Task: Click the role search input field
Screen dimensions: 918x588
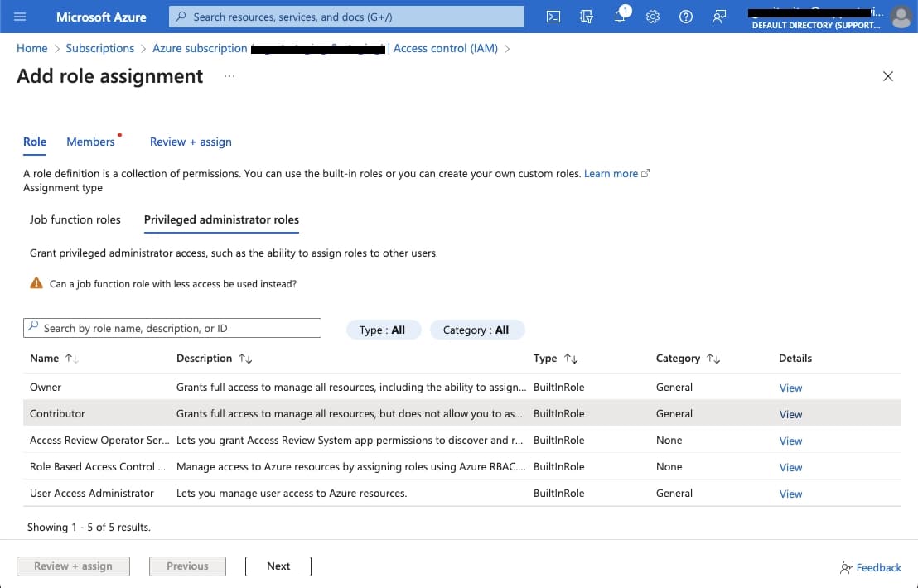Action: point(172,327)
